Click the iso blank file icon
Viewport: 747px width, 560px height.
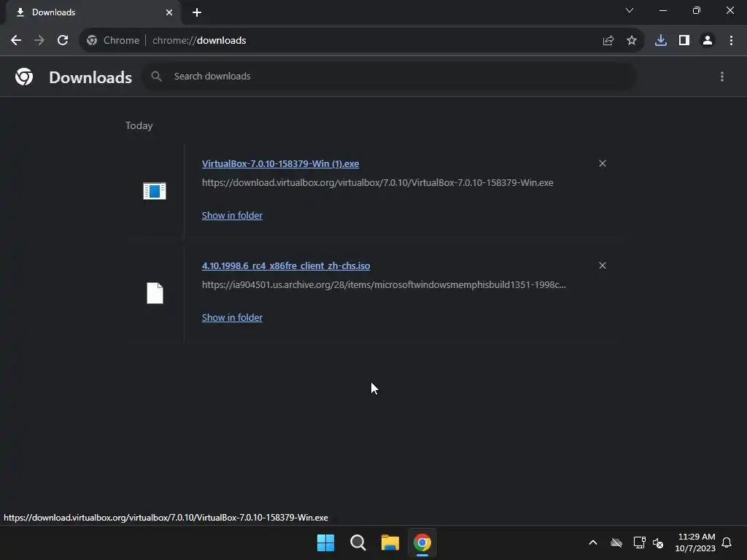click(x=155, y=293)
